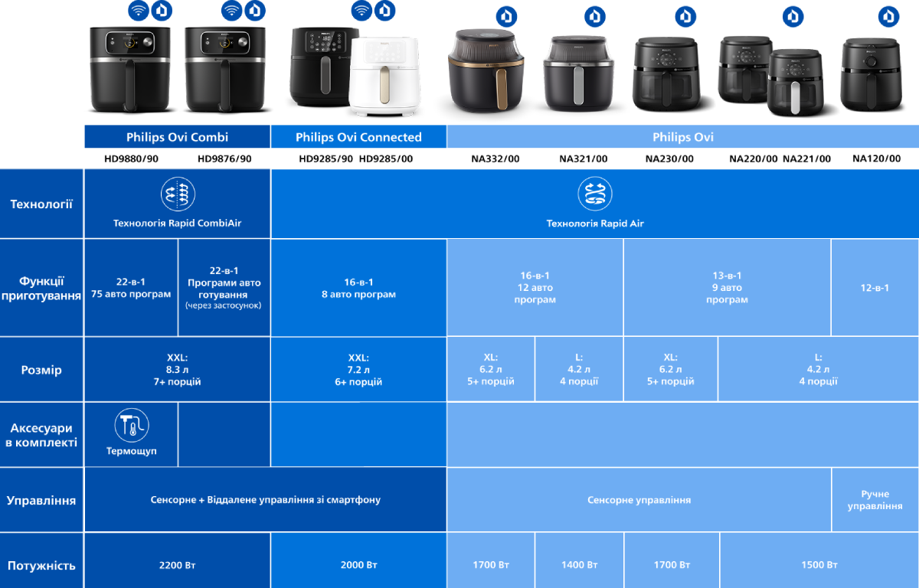Viewport: 919px width, 588px height.
Task: Click the Сенсорне управління cell
Action: coord(639,500)
